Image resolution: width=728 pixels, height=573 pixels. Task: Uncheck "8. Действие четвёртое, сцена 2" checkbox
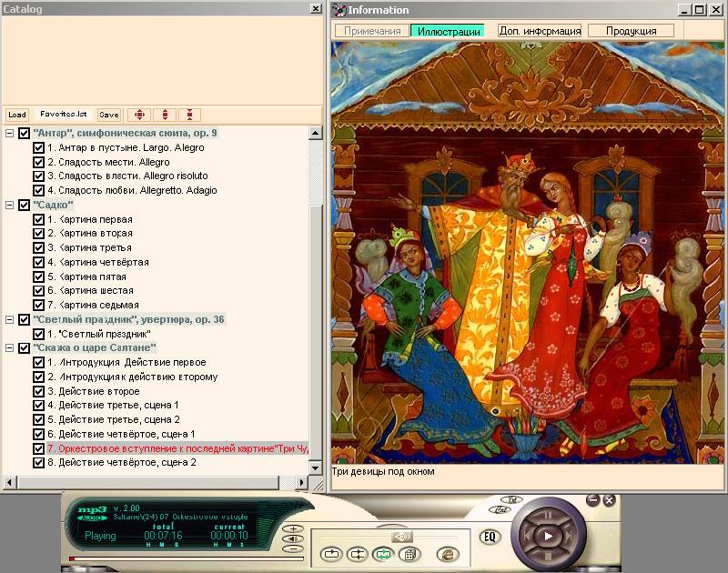[38, 463]
